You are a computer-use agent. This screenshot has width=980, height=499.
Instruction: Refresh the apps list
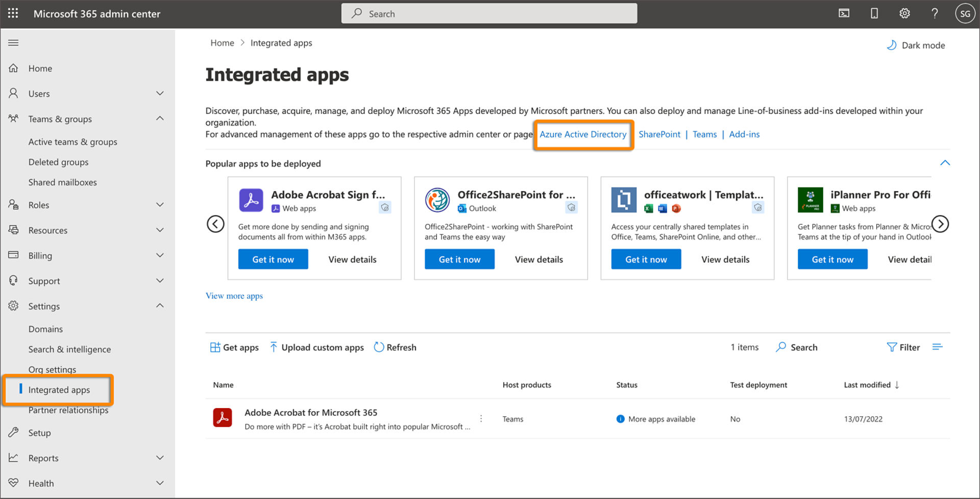pyautogui.click(x=395, y=347)
